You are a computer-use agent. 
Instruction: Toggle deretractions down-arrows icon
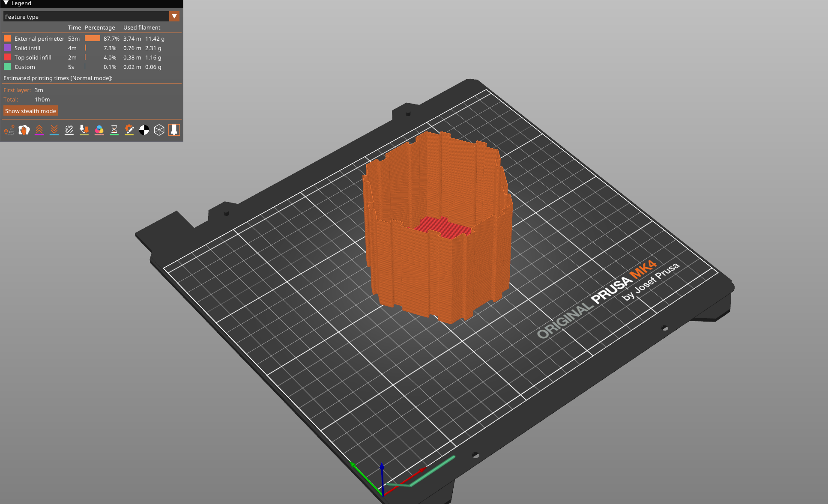(x=54, y=130)
